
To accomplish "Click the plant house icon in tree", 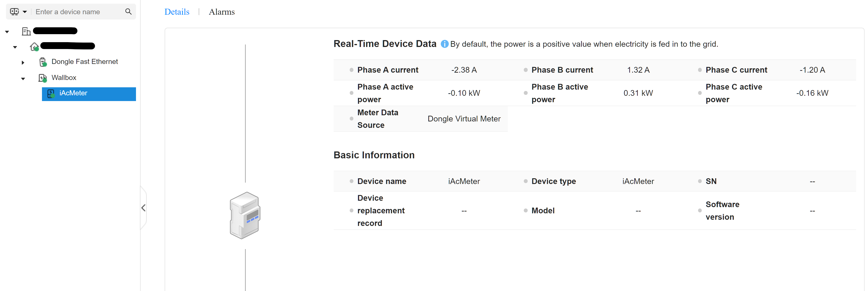I will [x=34, y=47].
